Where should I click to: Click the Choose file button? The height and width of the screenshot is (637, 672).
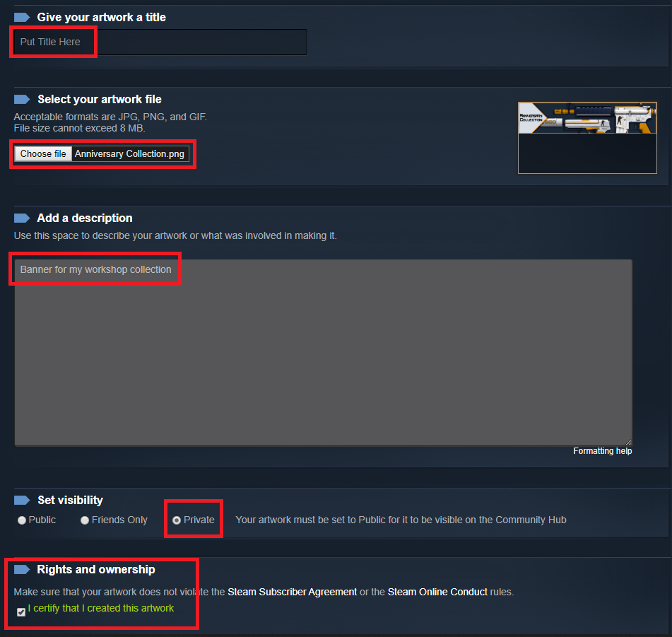(43, 154)
